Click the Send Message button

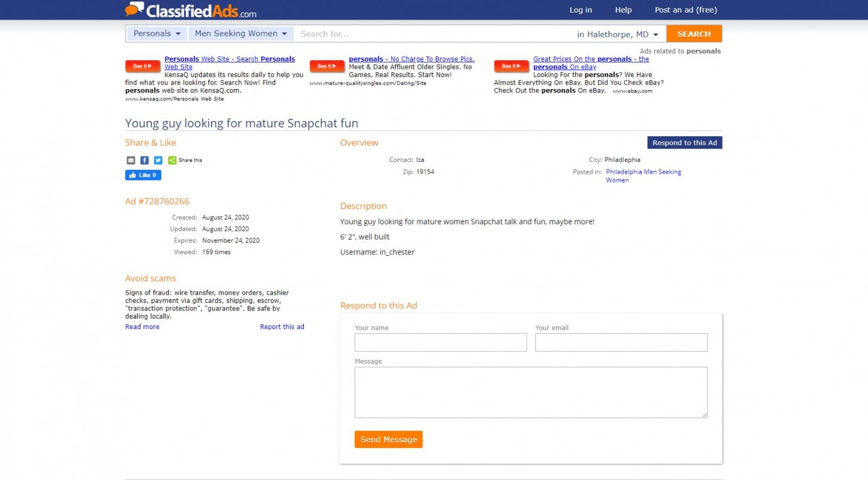point(388,439)
